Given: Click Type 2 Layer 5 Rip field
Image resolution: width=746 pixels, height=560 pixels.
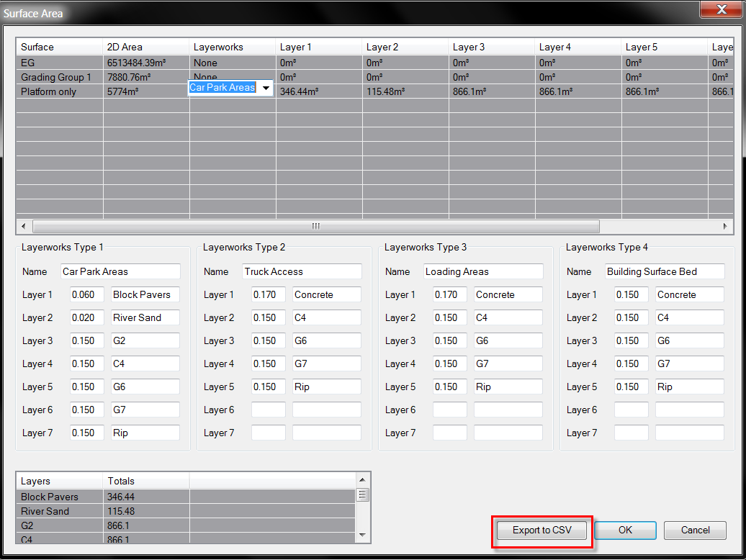Looking at the screenshot, I should (327, 387).
